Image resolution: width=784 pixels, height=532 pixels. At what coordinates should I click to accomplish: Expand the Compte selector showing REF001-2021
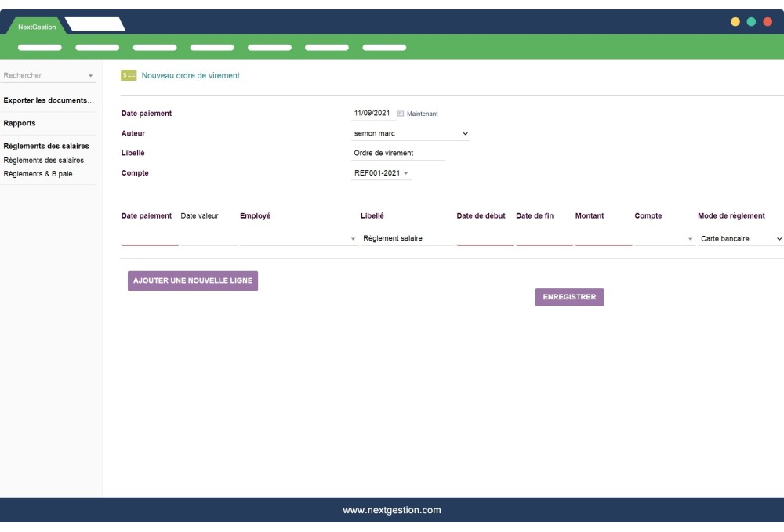382,172
